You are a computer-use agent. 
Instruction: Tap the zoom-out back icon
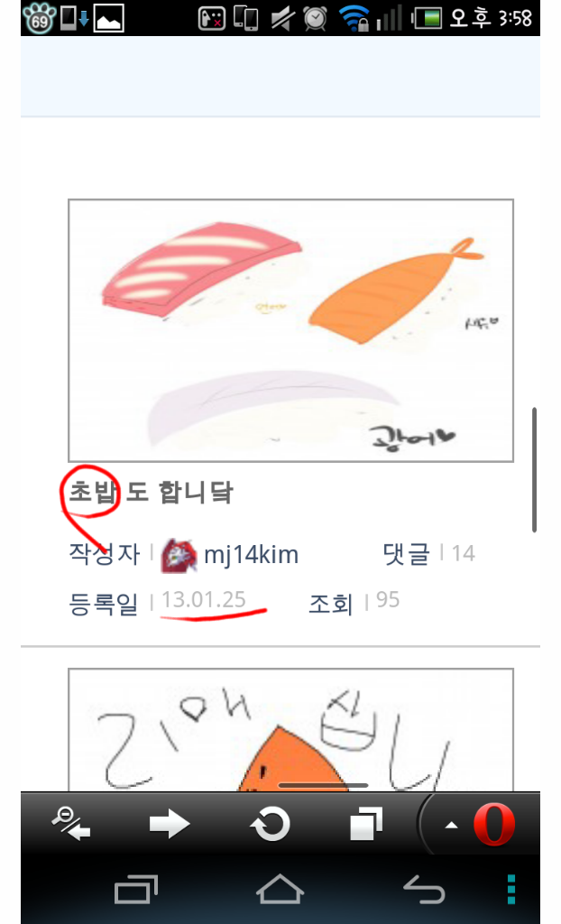[x=70, y=823]
